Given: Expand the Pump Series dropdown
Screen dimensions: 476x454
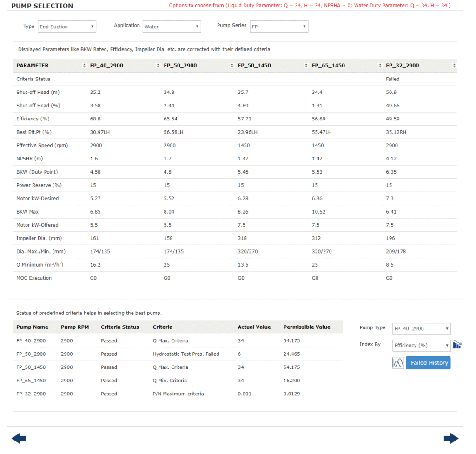Looking at the screenshot, I should (279, 27).
